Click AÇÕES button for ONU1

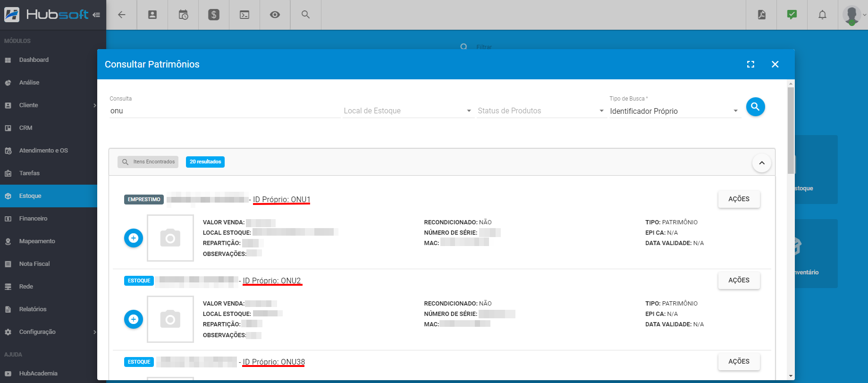739,199
